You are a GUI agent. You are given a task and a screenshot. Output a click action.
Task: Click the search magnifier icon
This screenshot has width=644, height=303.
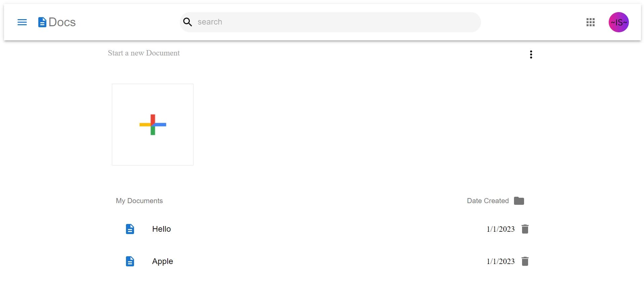pos(187,22)
